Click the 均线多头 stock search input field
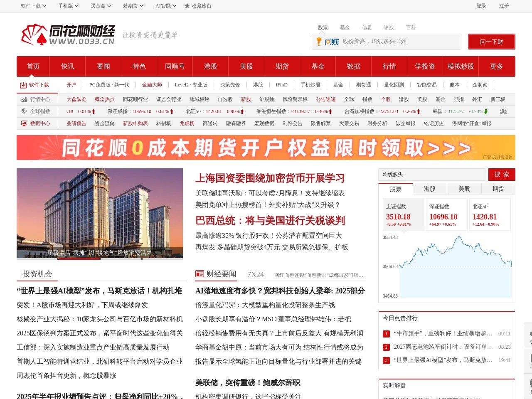Image resolution: width=532 pixels, height=399 pixels. [431, 175]
